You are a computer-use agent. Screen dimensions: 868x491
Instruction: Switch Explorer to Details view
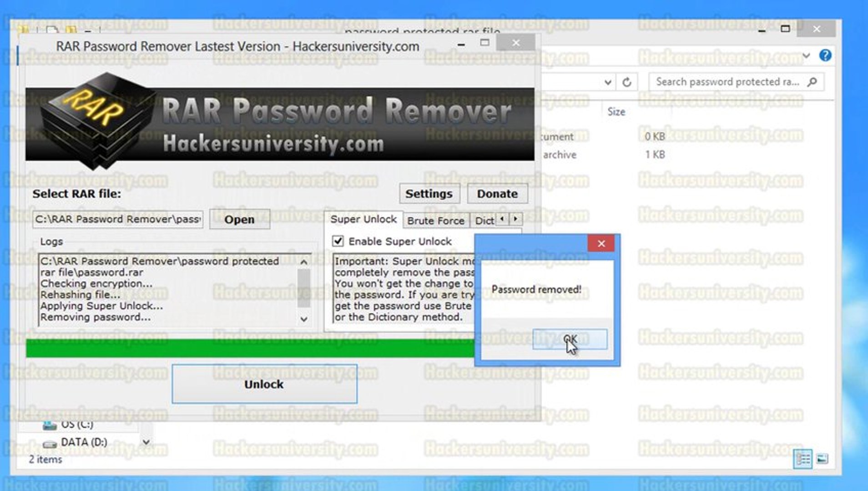(x=802, y=459)
